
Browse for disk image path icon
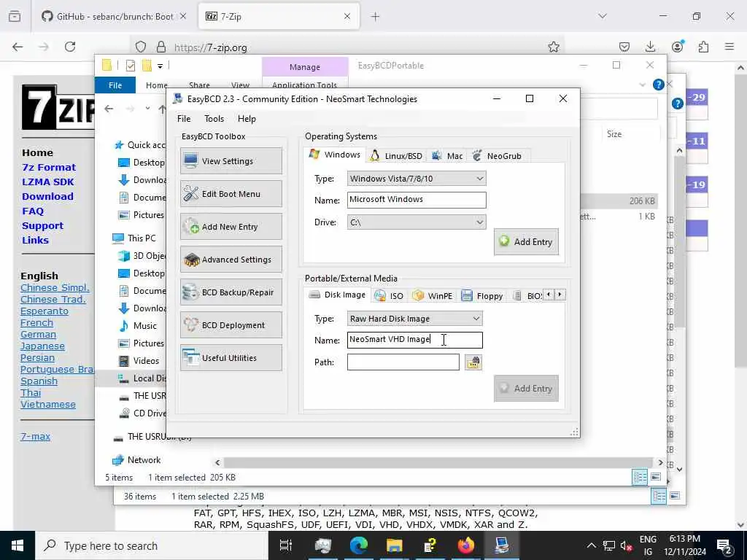tap(473, 362)
